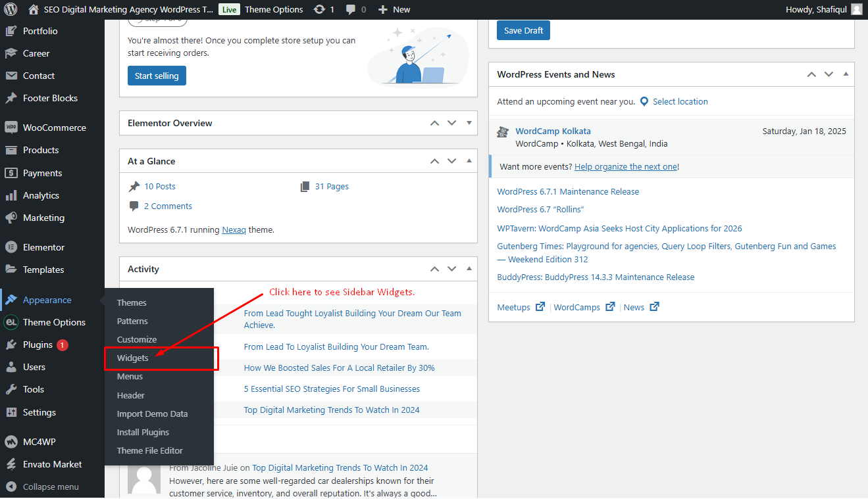The width and height of the screenshot is (868, 499).
Task: Open the comments bubble icon in admin bar
Action: point(351,10)
